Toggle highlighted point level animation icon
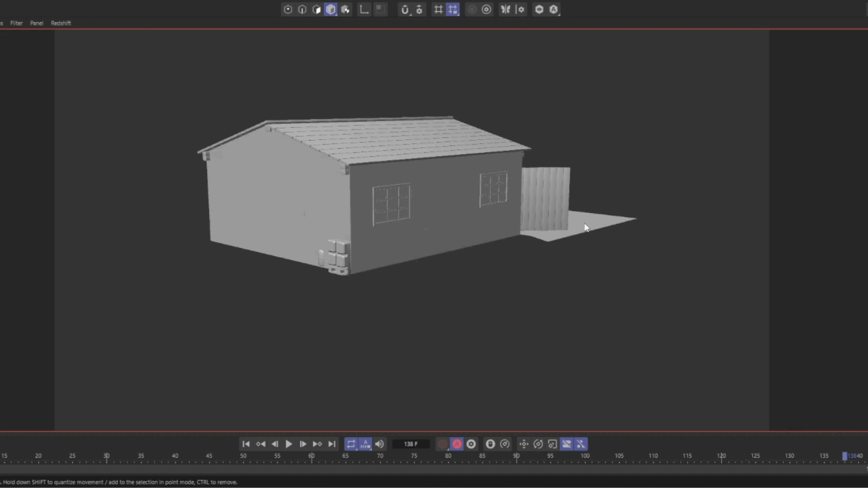 point(581,444)
